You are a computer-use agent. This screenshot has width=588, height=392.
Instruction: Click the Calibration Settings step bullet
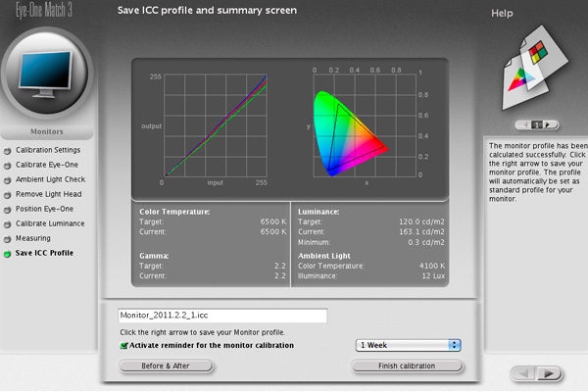pos(8,150)
